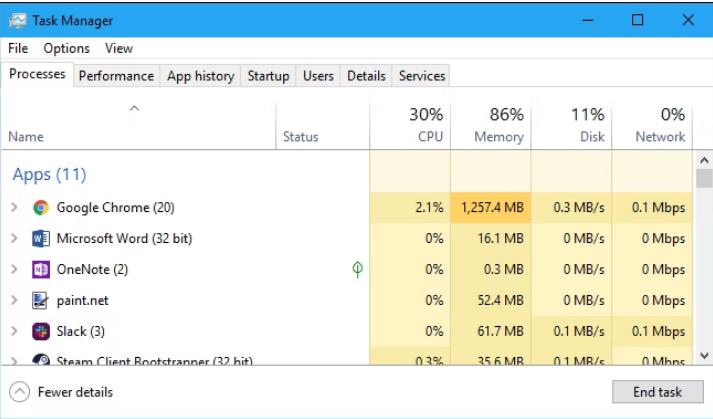Viewport: 713px width, 419px height.
Task: Click the green leaf suspended-status icon for OneNote
Action: coord(357,269)
